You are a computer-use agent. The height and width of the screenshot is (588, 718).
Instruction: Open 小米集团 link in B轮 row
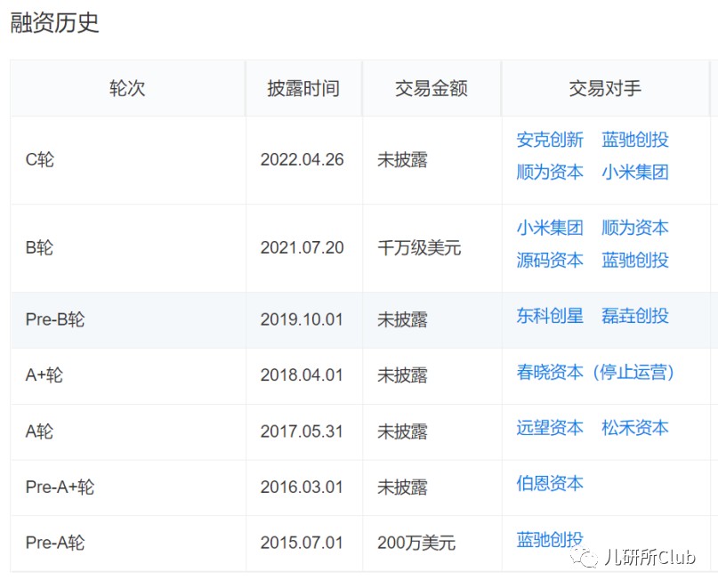(x=550, y=228)
